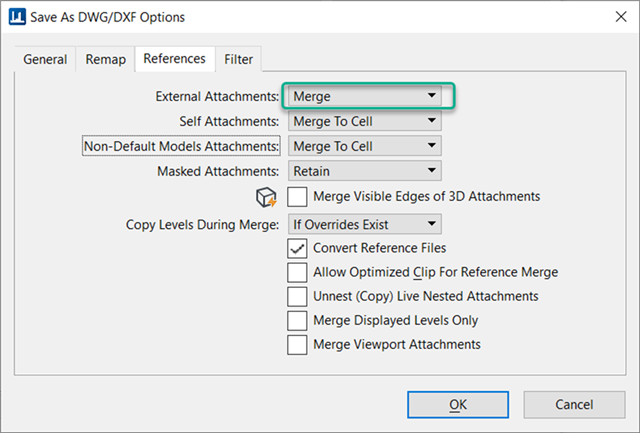Enable Merge Visible Edges of 3D Attachments

(x=297, y=197)
